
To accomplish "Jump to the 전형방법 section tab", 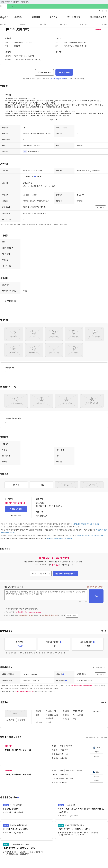I will (83, 24).
